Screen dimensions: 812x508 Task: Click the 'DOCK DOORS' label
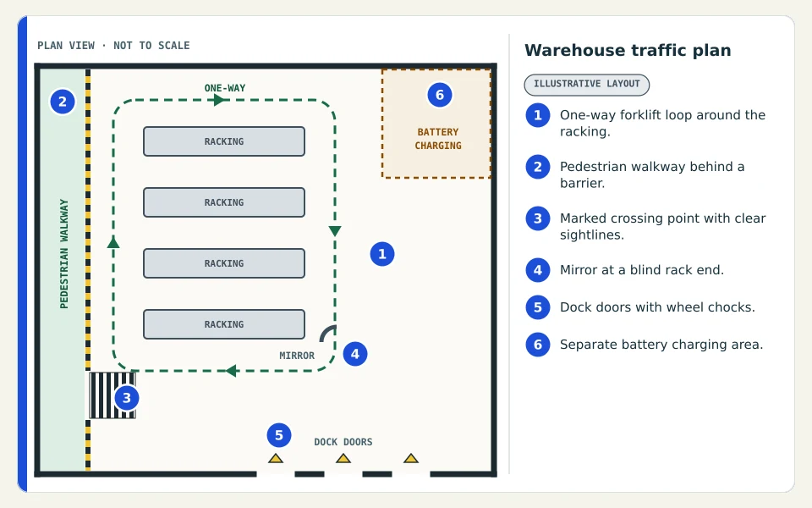click(343, 442)
